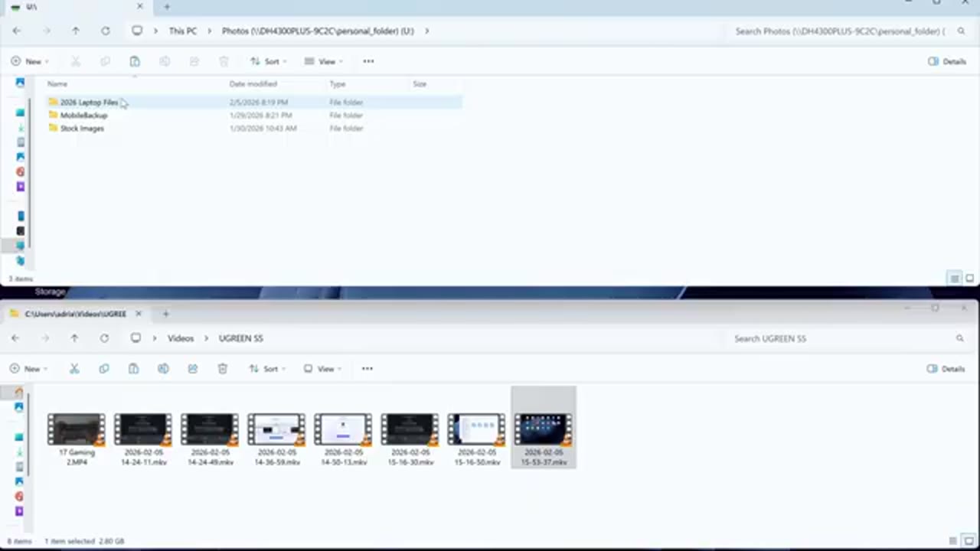
Task: Delete the selected video using the trash icon
Action: coord(222,368)
